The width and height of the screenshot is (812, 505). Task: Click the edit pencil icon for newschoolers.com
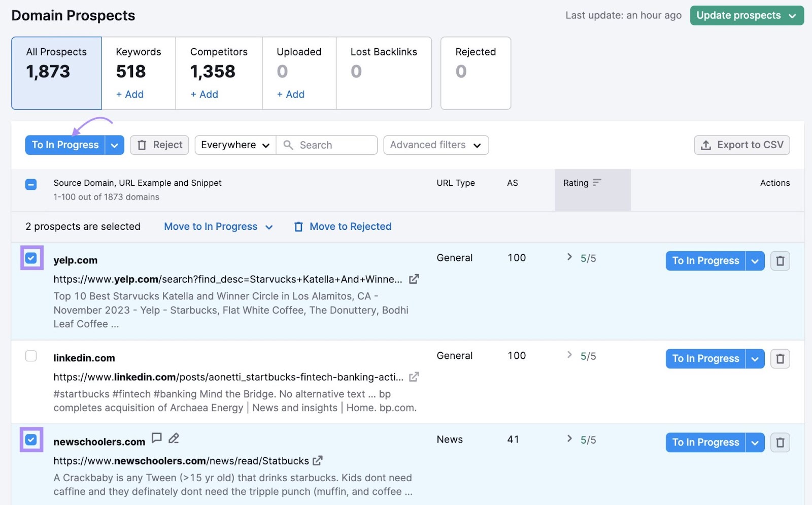[x=174, y=438]
